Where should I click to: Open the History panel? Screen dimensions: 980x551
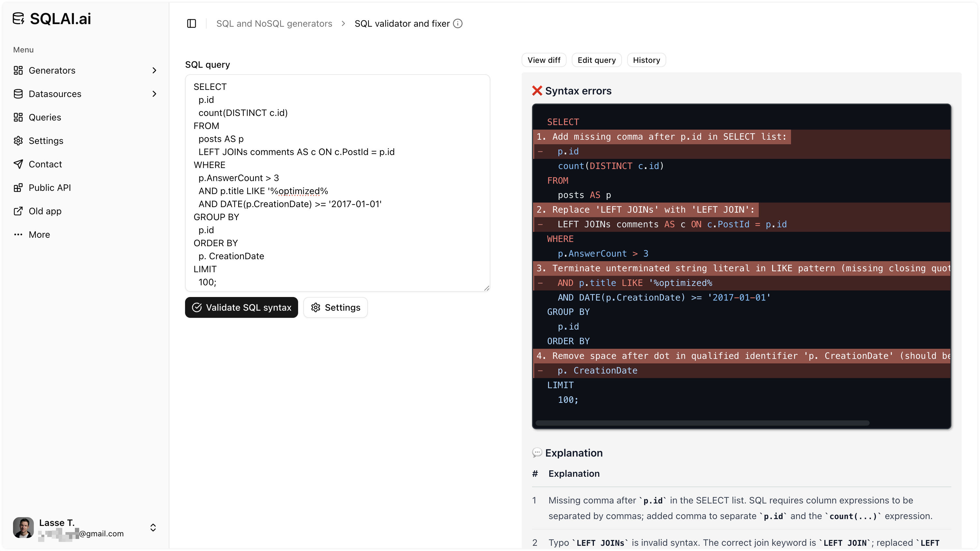(646, 60)
